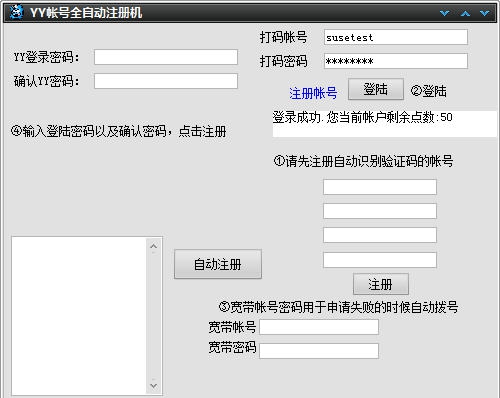Click the 打码帐号 field containing susetest
Image resolution: width=500 pixels, height=398 pixels.
point(396,37)
